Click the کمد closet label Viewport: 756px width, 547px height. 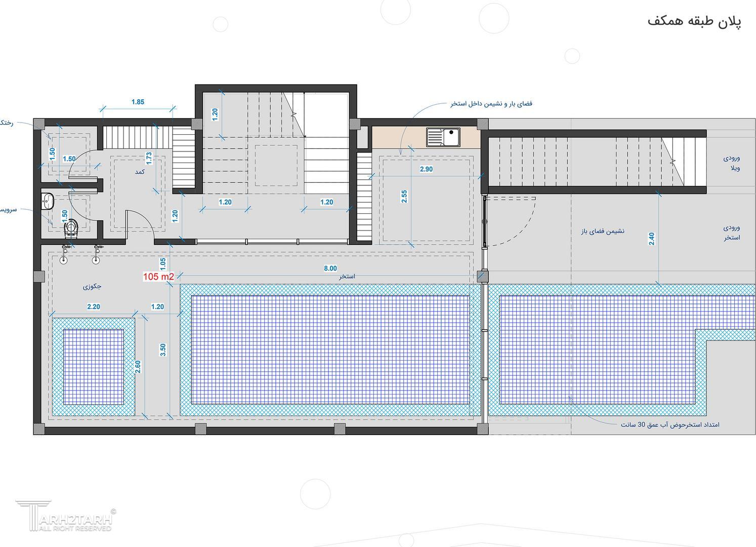click(x=139, y=172)
